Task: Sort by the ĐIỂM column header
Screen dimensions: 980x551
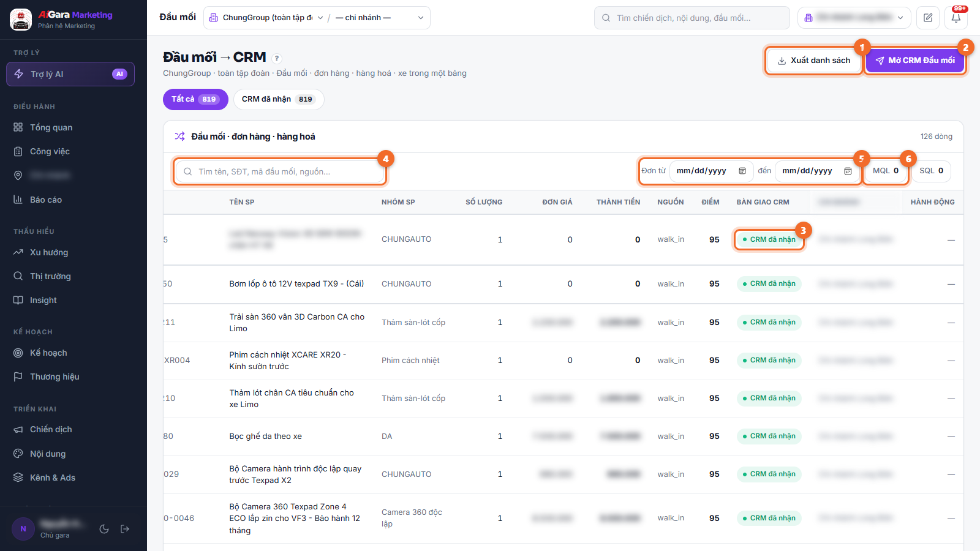Action: pos(710,202)
